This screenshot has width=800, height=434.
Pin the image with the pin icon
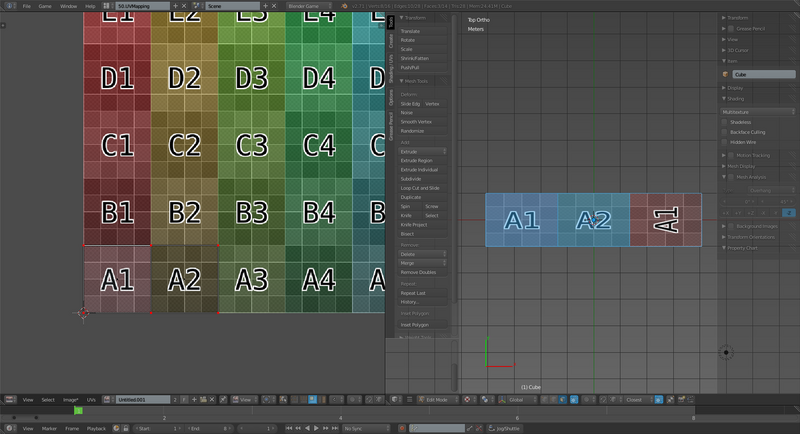(223, 400)
